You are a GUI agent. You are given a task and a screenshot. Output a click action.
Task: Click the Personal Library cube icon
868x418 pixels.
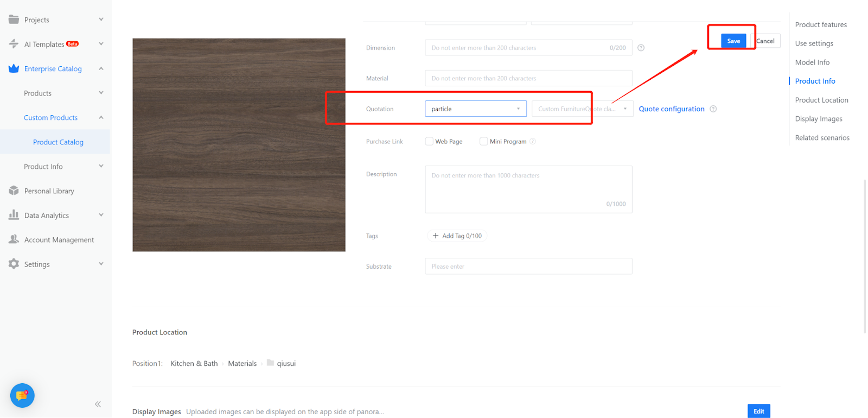[x=14, y=191]
